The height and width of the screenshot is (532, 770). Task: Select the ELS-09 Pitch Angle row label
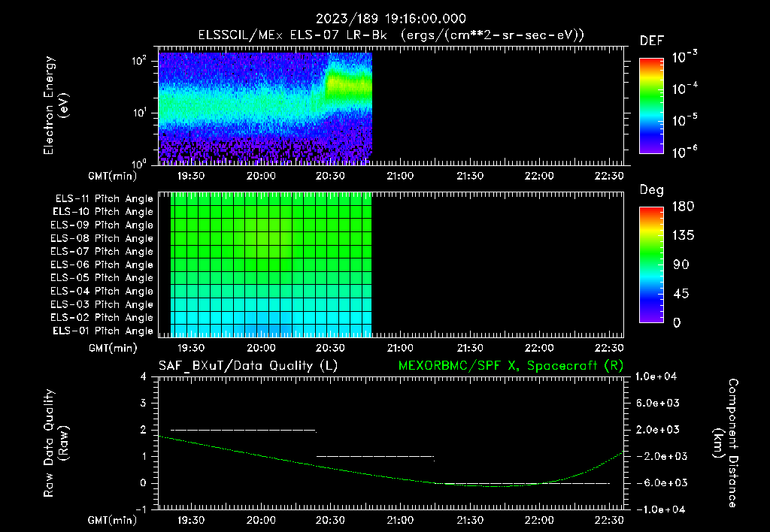point(102,225)
